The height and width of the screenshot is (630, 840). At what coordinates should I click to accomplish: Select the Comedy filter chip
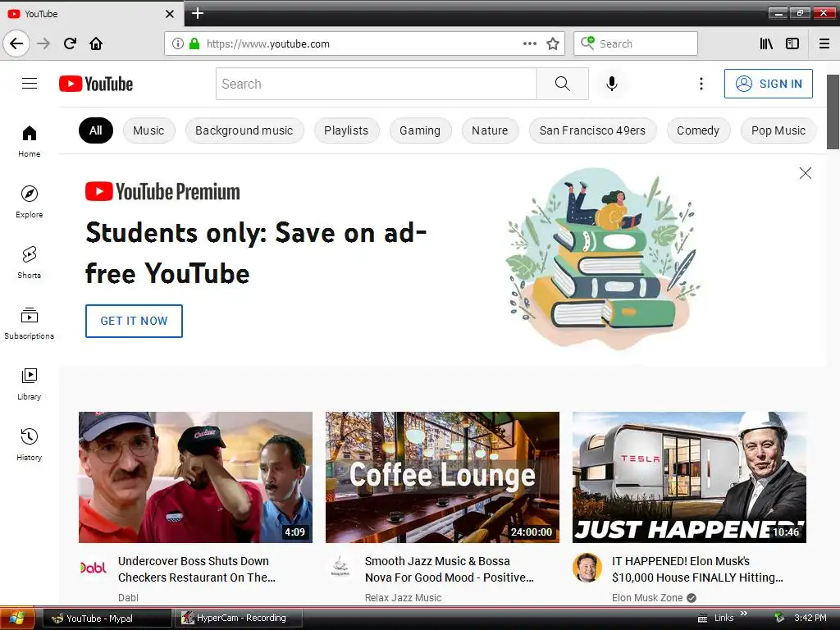[x=698, y=130]
